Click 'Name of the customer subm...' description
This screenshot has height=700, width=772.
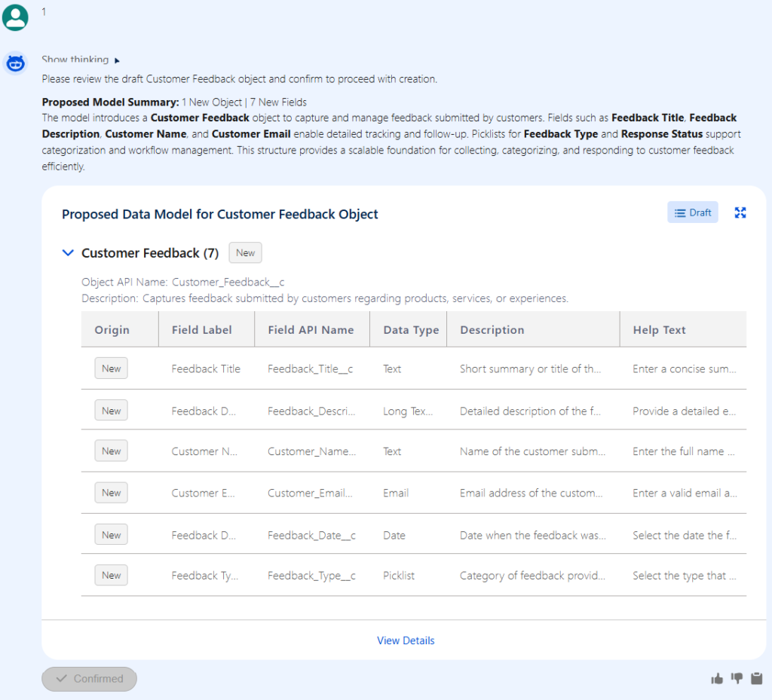(532, 451)
